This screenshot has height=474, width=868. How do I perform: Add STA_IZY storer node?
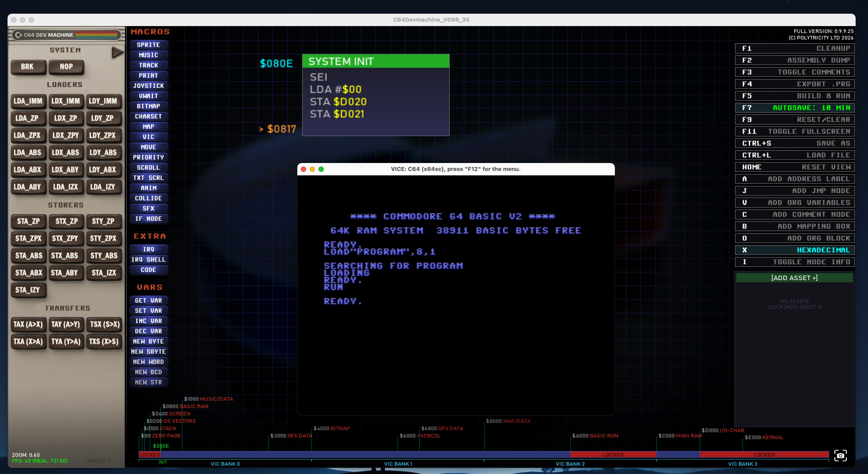coord(28,290)
